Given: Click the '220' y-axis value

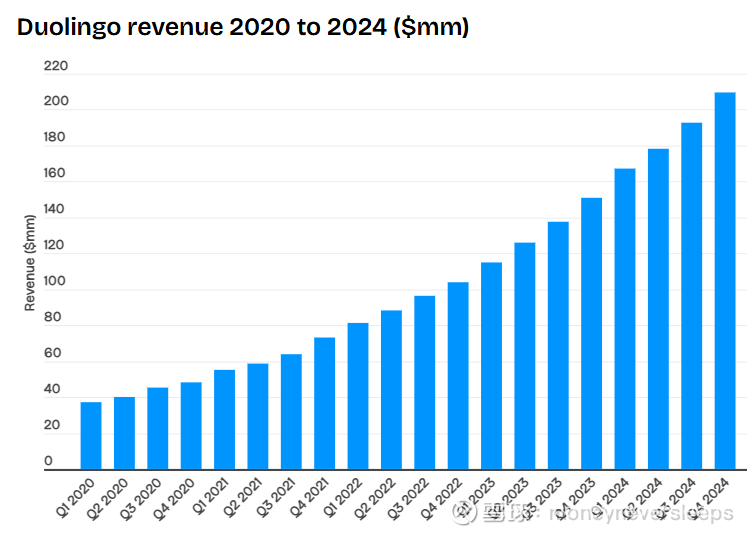Looking at the screenshot, I should 56,65.
